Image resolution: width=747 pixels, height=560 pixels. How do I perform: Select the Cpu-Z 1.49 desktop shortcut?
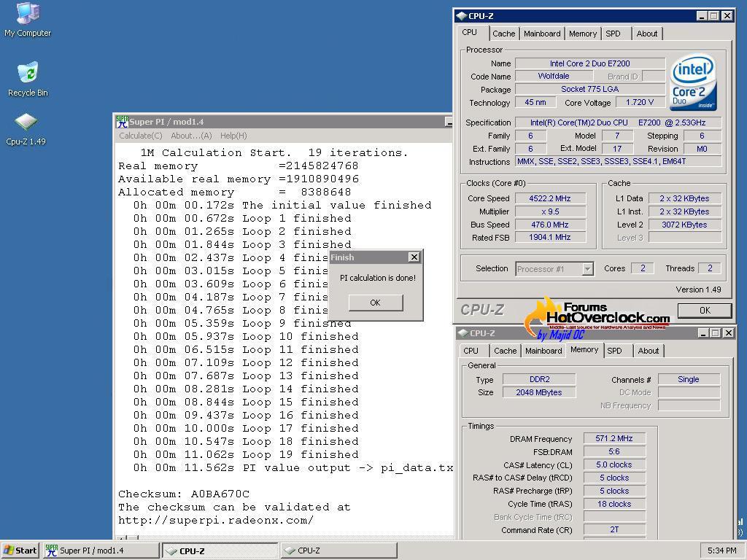pos(26,129)
